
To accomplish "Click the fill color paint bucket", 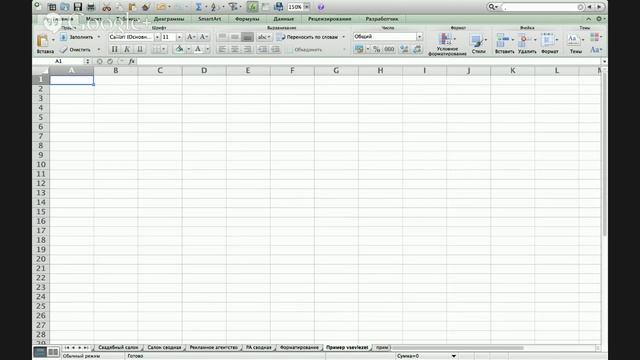I will pyautogui.click(x=179, y=49).
